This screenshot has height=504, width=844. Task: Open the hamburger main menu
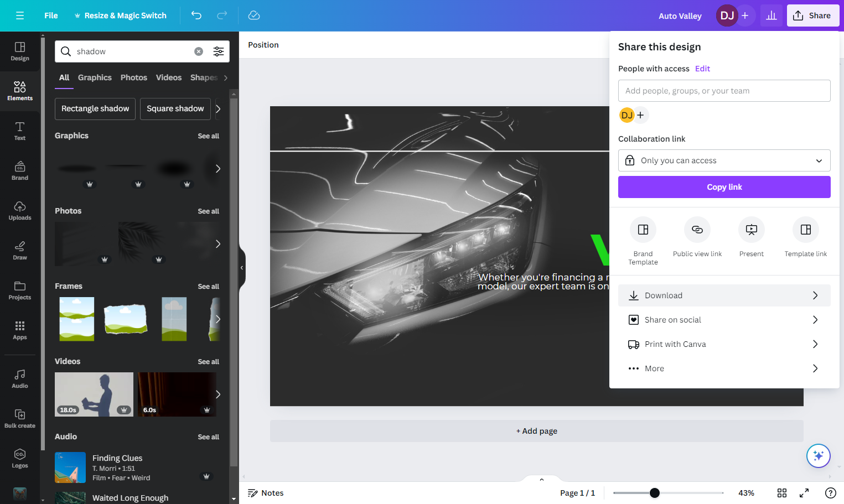point(20,15)
